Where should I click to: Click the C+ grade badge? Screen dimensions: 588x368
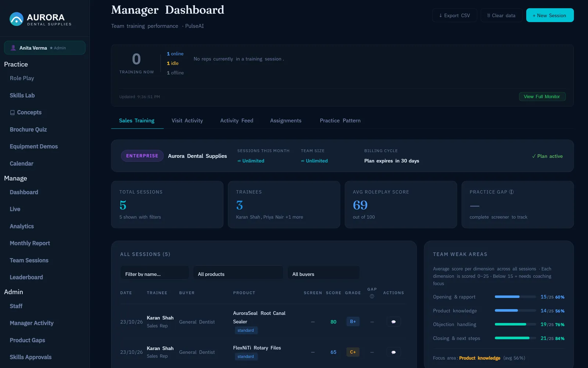(353, 352)
